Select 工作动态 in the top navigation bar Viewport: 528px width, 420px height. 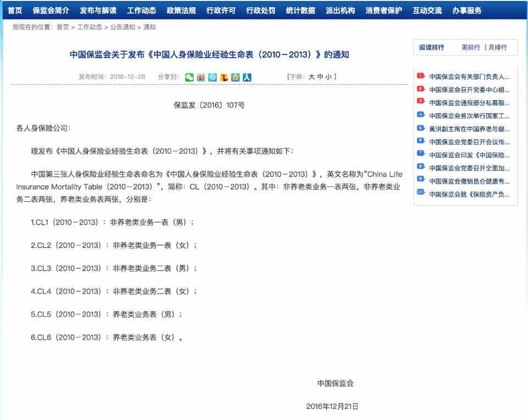(141, 10)
